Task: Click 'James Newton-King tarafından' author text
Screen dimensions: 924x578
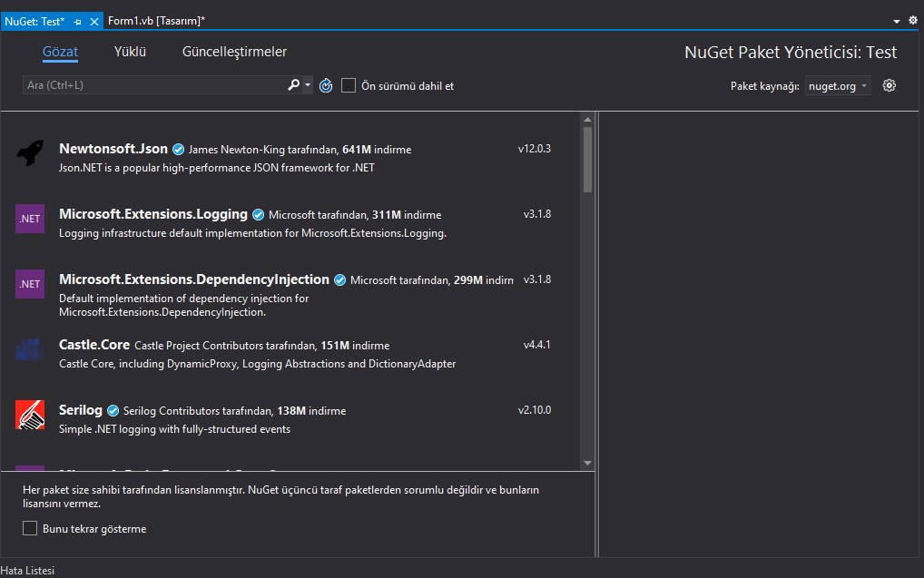Action: 263,151
